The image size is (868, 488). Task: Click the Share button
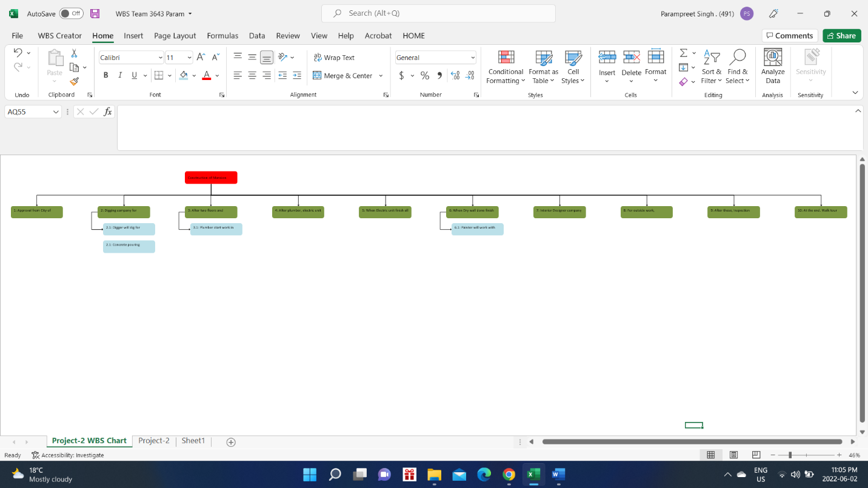click(841, 36)
